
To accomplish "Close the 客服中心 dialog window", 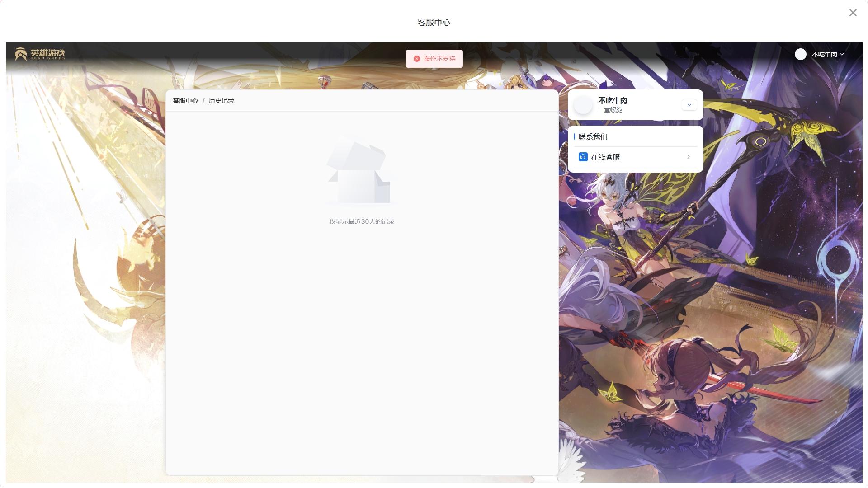I will (x=853, y=13).
